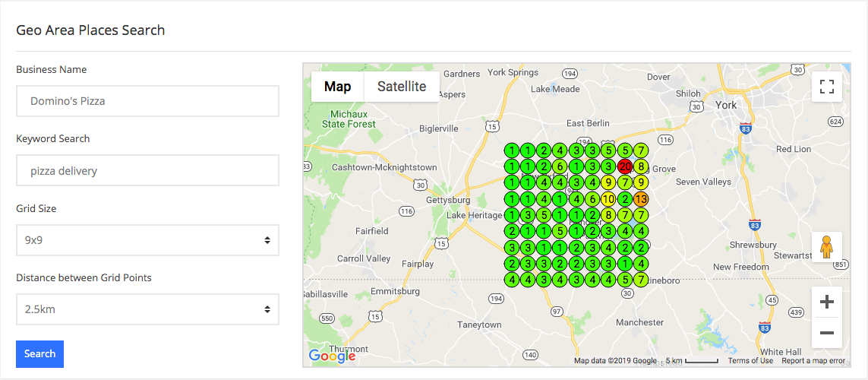The width and height of the screenshot is (868, 380).
Task: Open the Terms of Use link
Action: (x=750, y=360)
